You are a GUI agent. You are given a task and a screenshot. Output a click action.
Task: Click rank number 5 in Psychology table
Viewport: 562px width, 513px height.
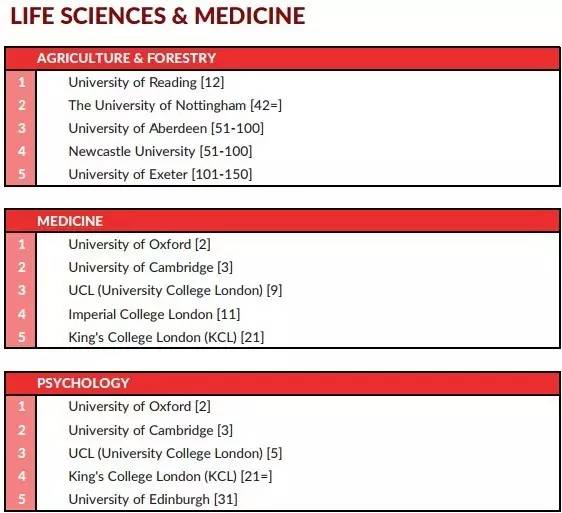22,499
